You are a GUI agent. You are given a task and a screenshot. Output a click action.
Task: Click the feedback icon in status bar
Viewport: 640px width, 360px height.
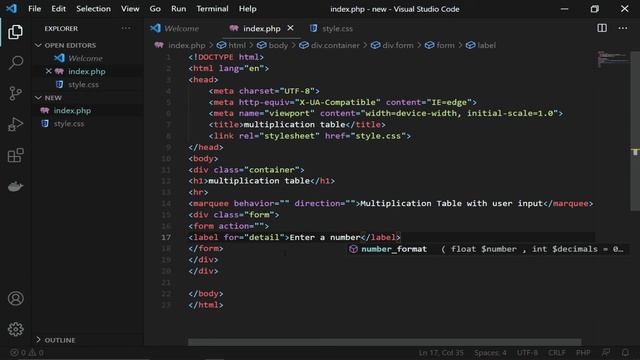point(606,352)
